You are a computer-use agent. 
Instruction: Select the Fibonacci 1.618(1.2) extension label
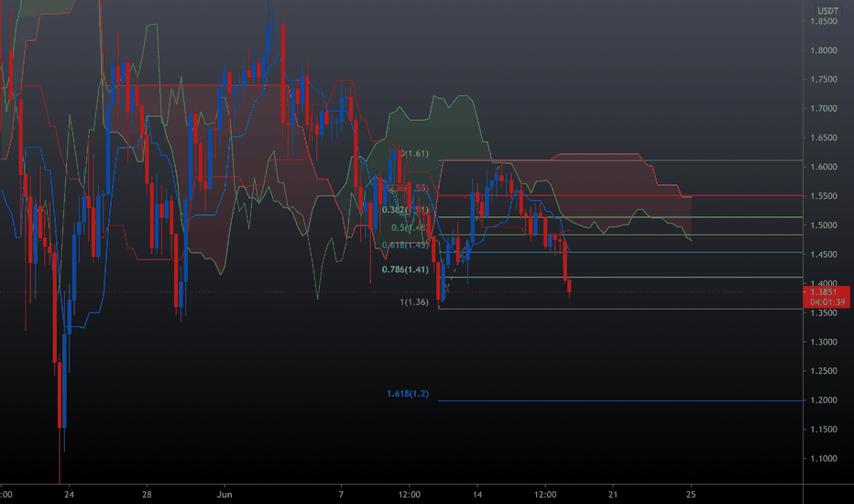[408, 393]
